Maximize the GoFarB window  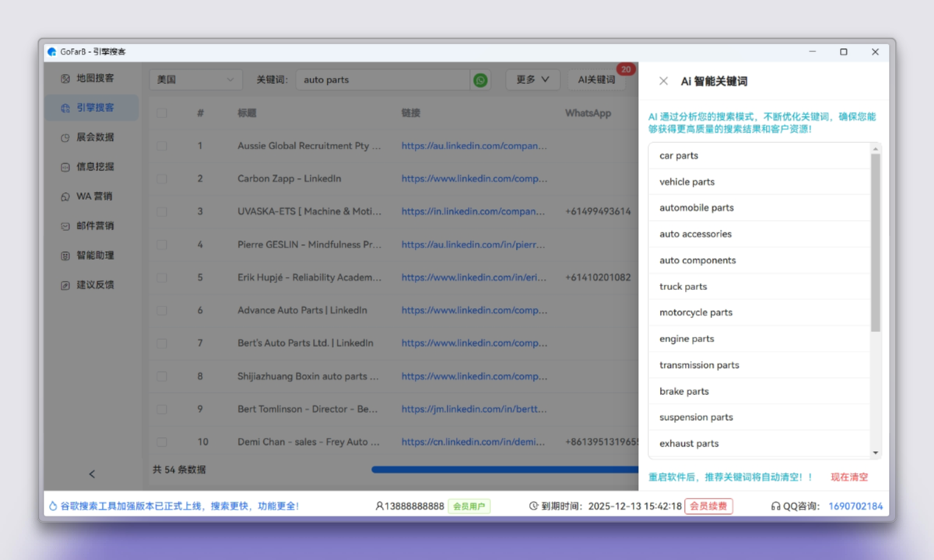pyautogui.click(x=844, y=52)
